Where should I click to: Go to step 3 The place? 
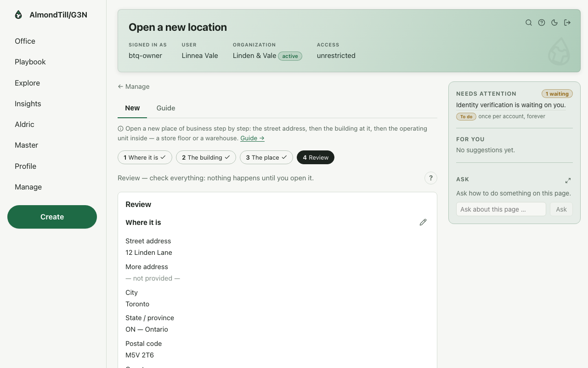[x=266, y=157]
